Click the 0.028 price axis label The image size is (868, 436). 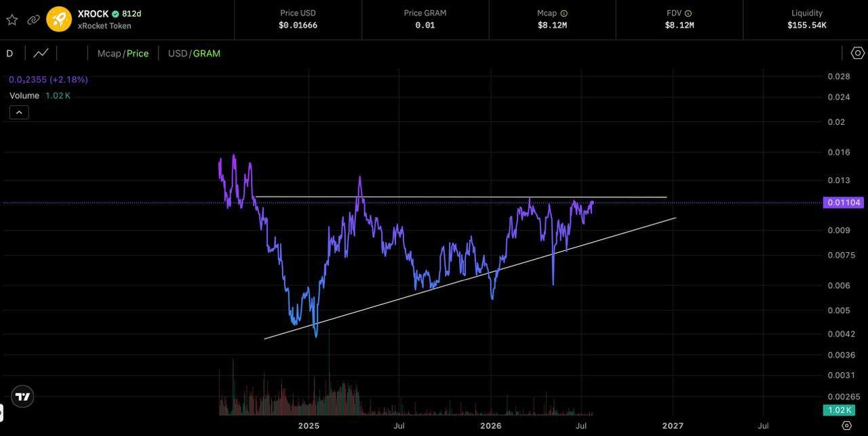pyautogui.click(x=839, y=77)
